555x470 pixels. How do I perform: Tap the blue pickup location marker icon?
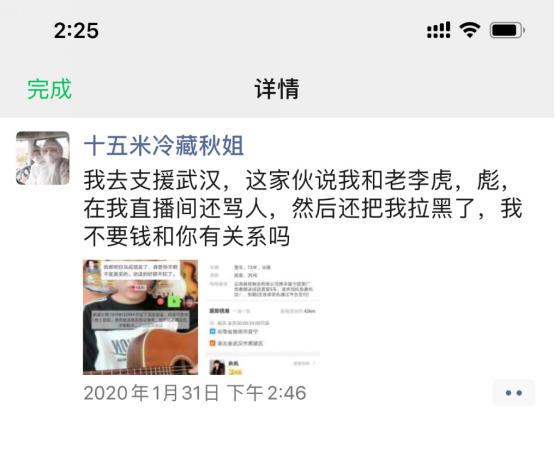(212, 332)
